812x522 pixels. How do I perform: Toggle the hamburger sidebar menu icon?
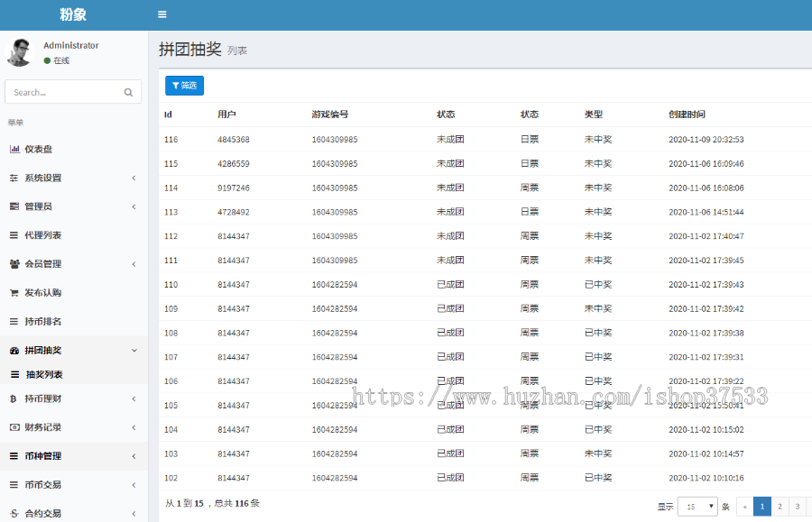pyautogui.click(x=162, y=14)
